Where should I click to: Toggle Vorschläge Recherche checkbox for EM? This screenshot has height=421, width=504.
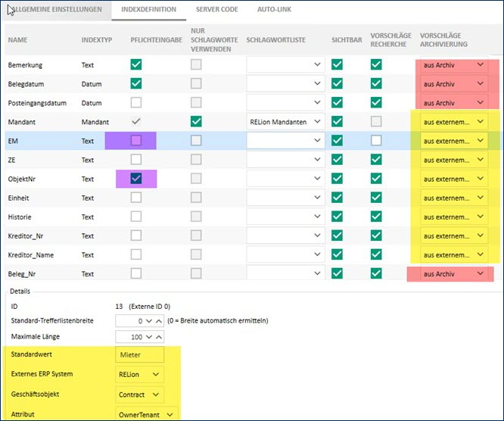pyautogui.click(x=376, y=140)
